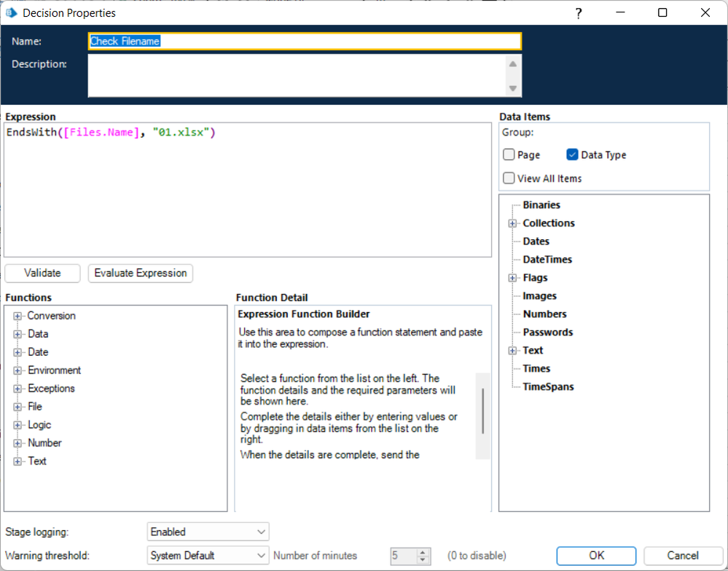Image resolution: width=728 pixels, height=571 pixels.
Task: Click in the Description text field
Action: (295, 75)
